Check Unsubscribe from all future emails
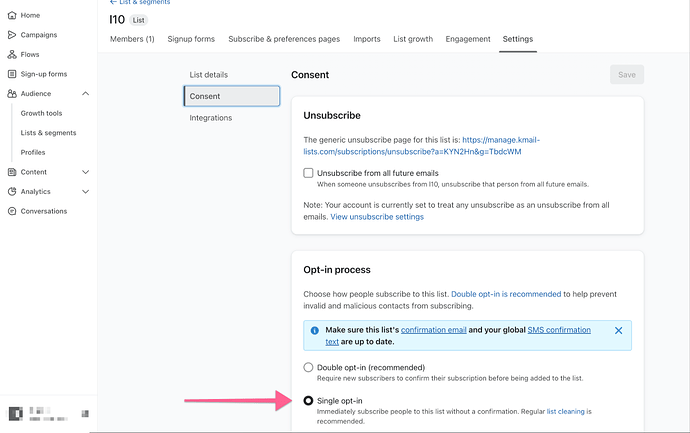 point(309,173)
